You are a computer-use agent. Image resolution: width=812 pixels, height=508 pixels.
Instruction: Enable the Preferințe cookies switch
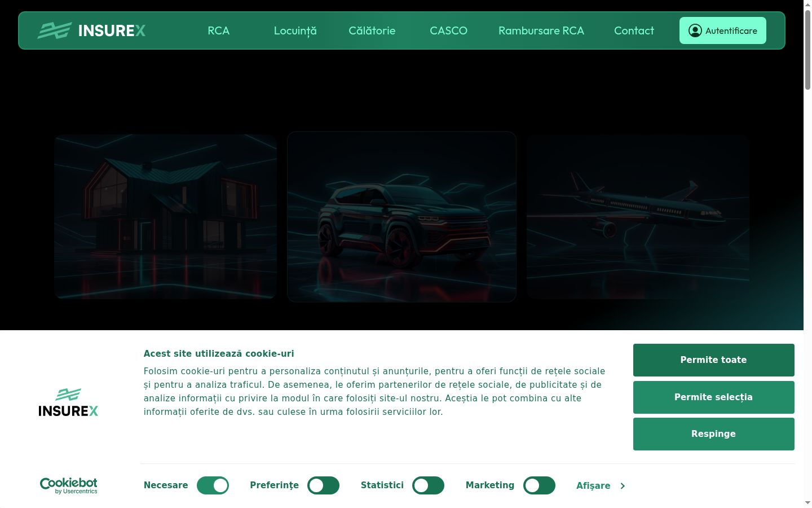[323, 485]
